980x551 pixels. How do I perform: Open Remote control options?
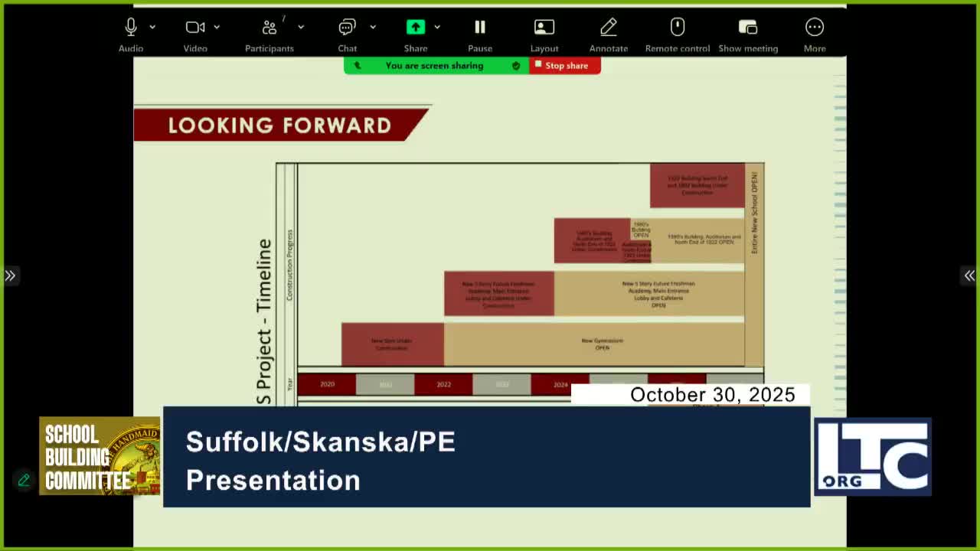pyautogui.click(x=678, y=28)
